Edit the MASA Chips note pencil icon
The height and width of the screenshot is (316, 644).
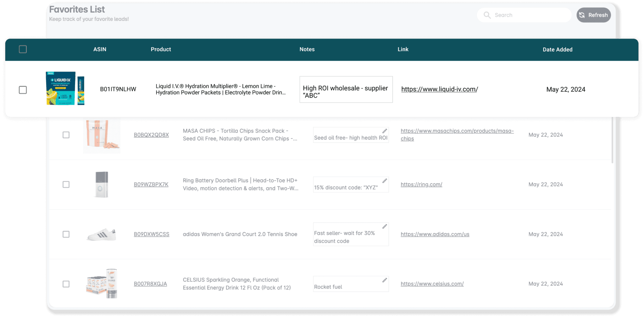[x=384, y=131]
